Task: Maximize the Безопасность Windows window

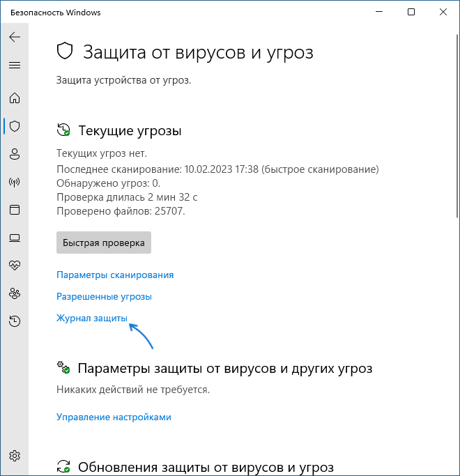Action: [411, 12]
